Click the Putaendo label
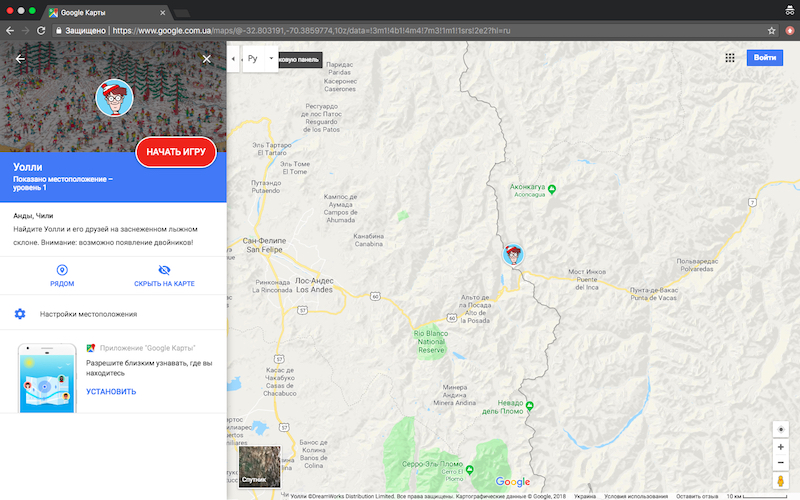 266,187
